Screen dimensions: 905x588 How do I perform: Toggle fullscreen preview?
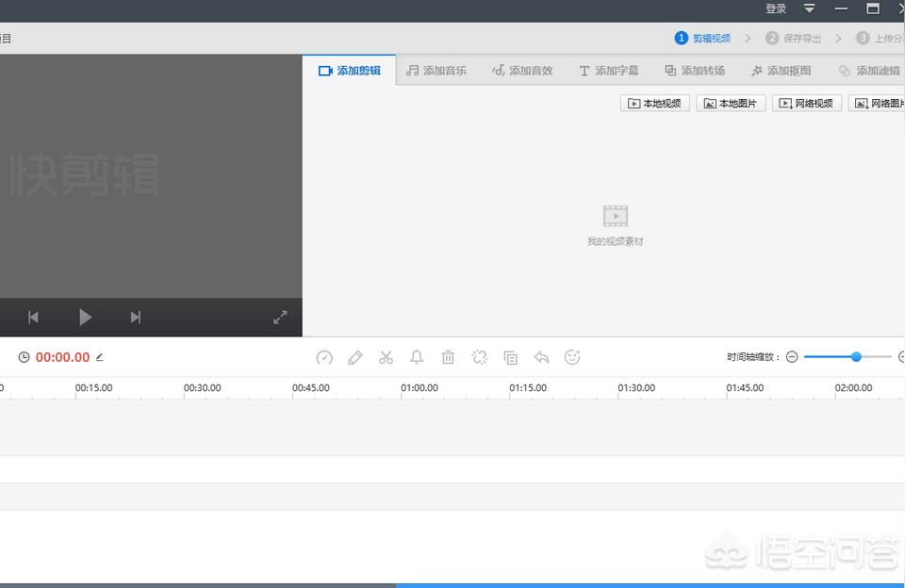[x=280, y=317]
